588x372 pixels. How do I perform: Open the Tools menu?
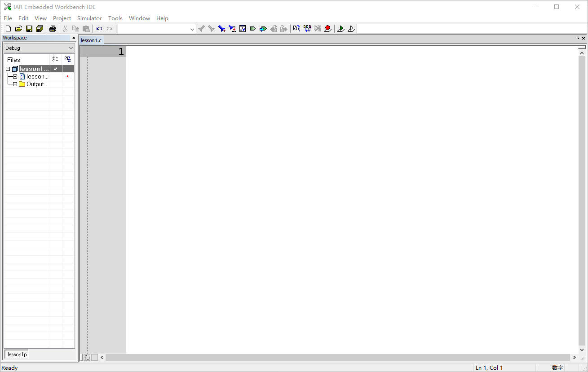coord(115,18)
